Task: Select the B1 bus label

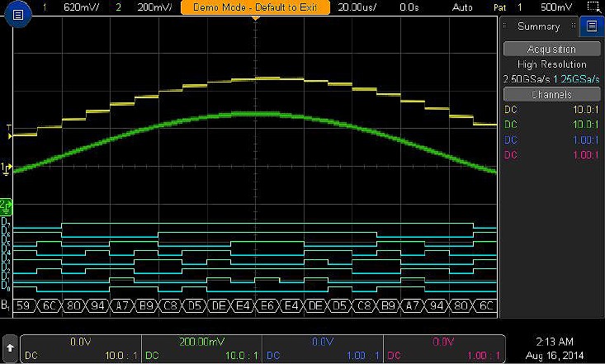Action: 5,305
